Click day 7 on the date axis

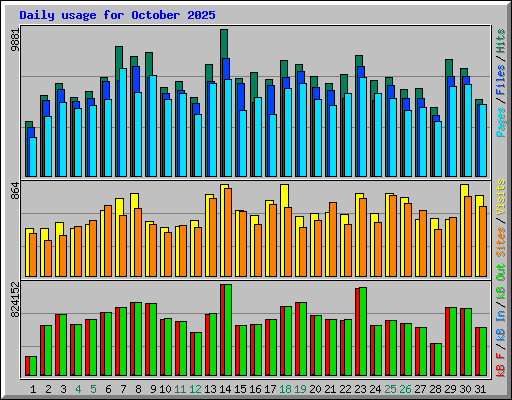(123, 389)
